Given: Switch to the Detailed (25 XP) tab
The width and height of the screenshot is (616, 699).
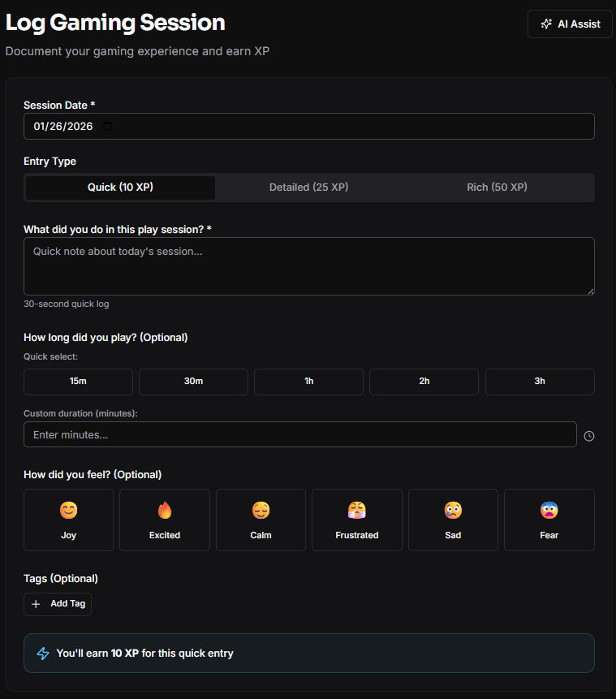Looking at the screenshot, I should (308, 188).
